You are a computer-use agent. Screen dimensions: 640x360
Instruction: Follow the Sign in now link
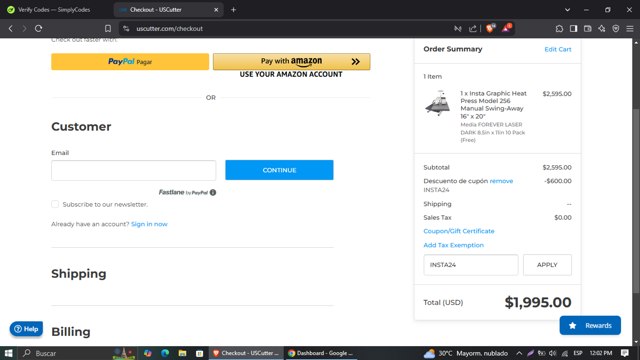(x=149, y=224)
